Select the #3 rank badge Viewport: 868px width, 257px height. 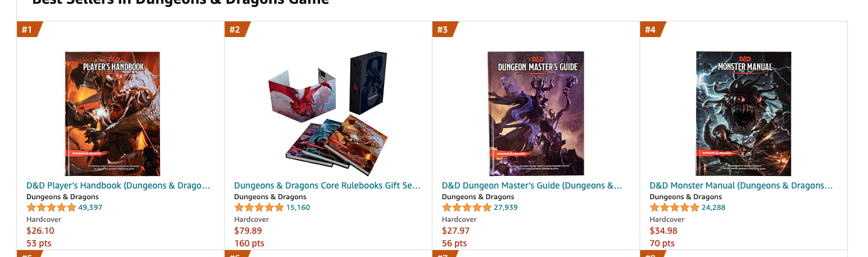[444, 30]
